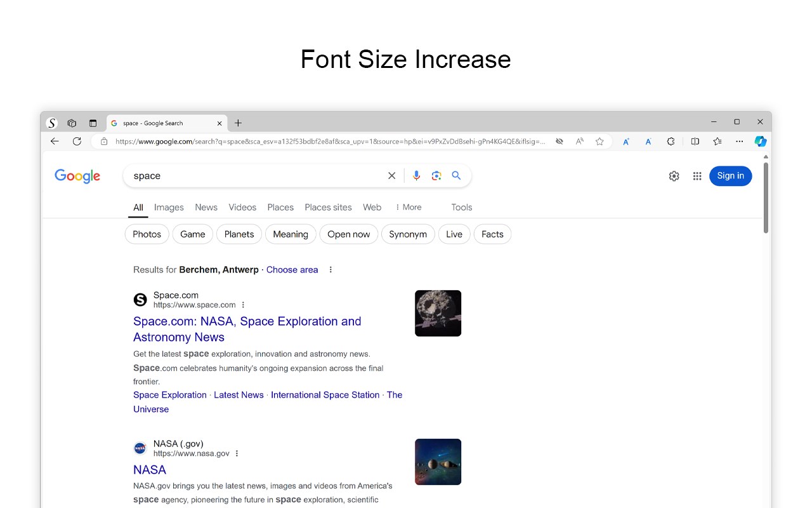The height and width of the screenshot is (508, 812).
Task: Switch to the News tab
Action: coord(206,208)
